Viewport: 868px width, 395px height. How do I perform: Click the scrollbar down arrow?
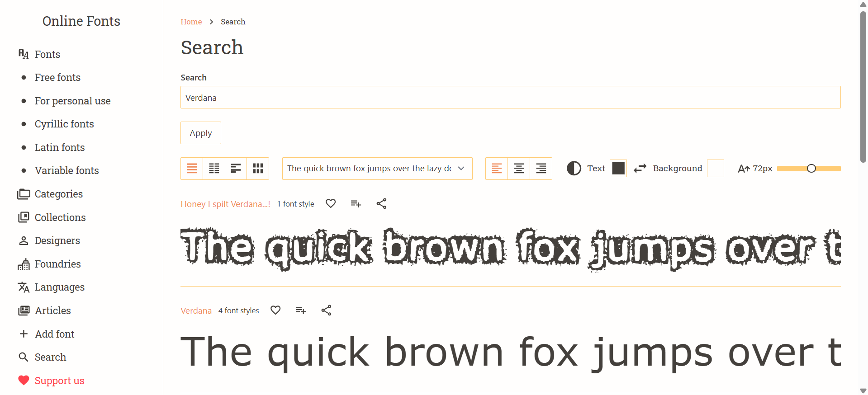point(863,390)
